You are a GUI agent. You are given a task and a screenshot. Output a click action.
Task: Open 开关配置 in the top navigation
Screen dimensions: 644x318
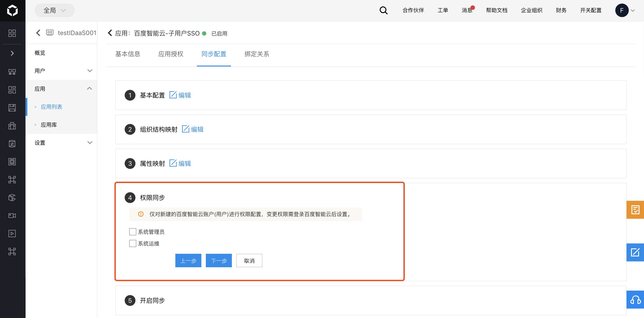tap(591, 10)
